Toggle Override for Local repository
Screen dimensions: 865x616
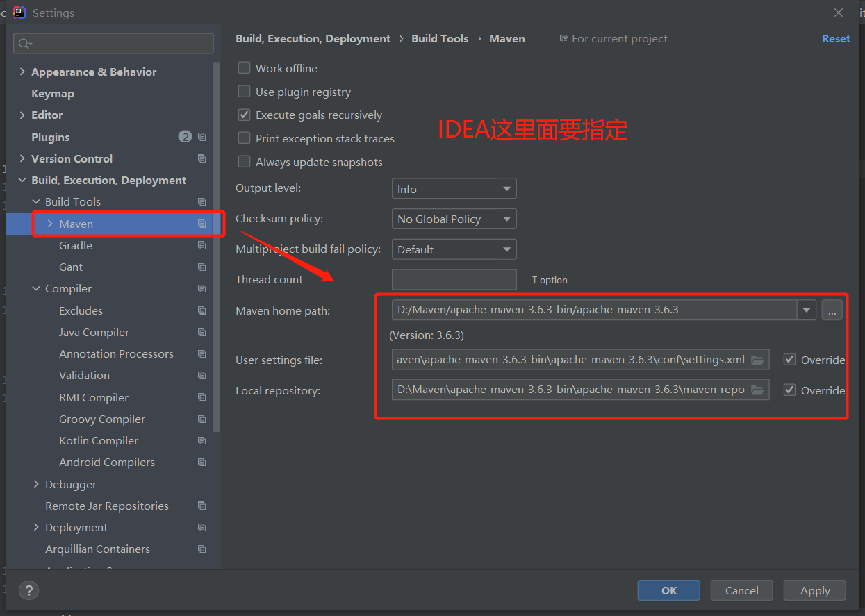coord(789,390)
